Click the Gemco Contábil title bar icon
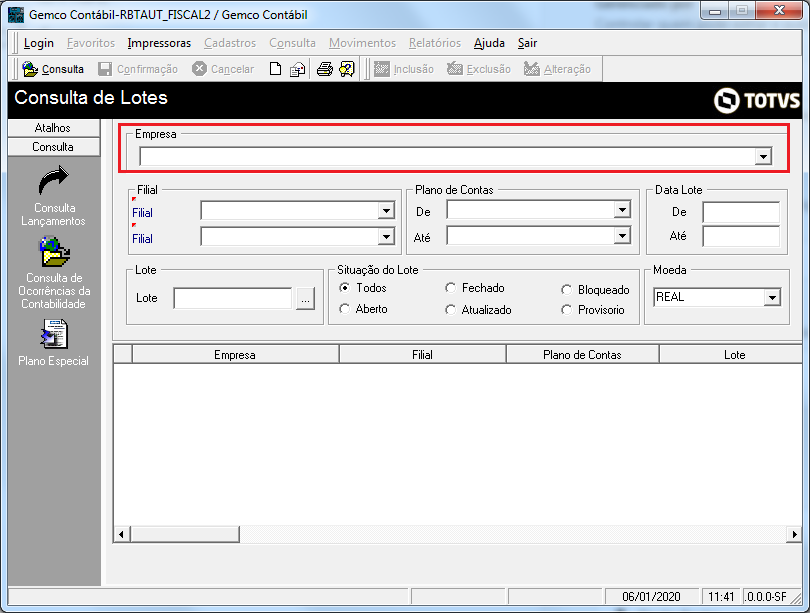Image resolution: width=810 pixels, height=613 pixels. (16, 14)
